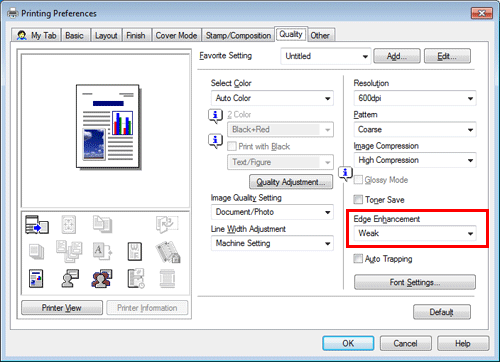The image size is (500, 362).
Task: Open the Stamp/Composition tab
Action: point(238,35)
